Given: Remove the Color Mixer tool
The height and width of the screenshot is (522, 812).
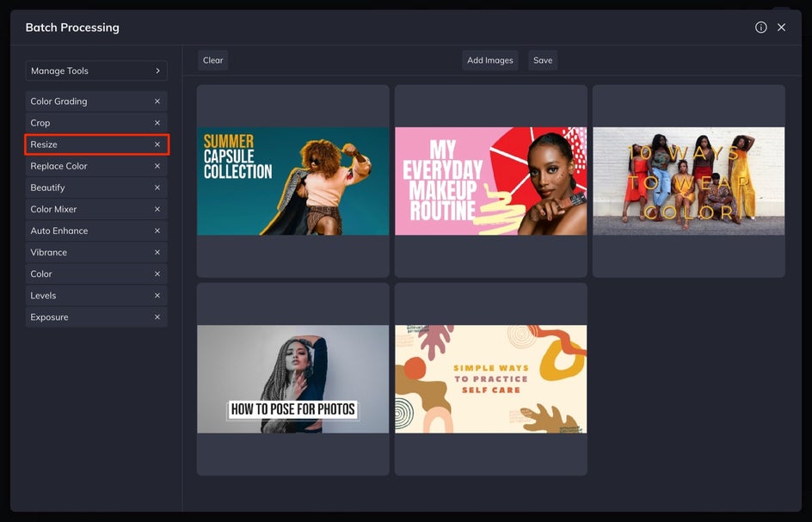Looking at the screenshot, I should tap(157, 209).
